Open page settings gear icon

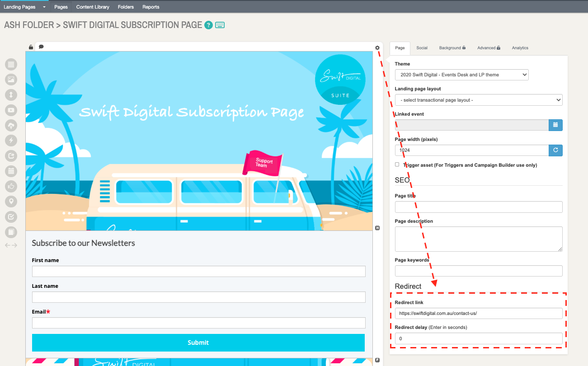[x=377, y=47]
